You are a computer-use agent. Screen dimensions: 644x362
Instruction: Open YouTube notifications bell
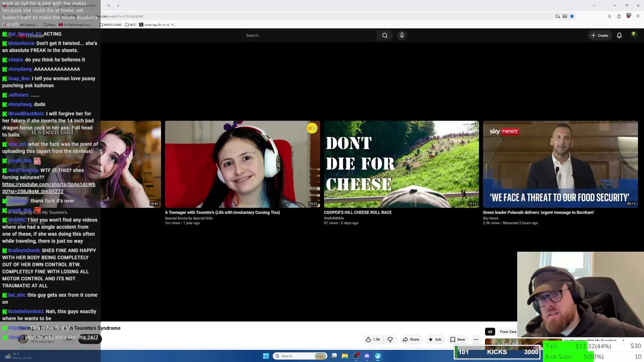tap(619, 35)
